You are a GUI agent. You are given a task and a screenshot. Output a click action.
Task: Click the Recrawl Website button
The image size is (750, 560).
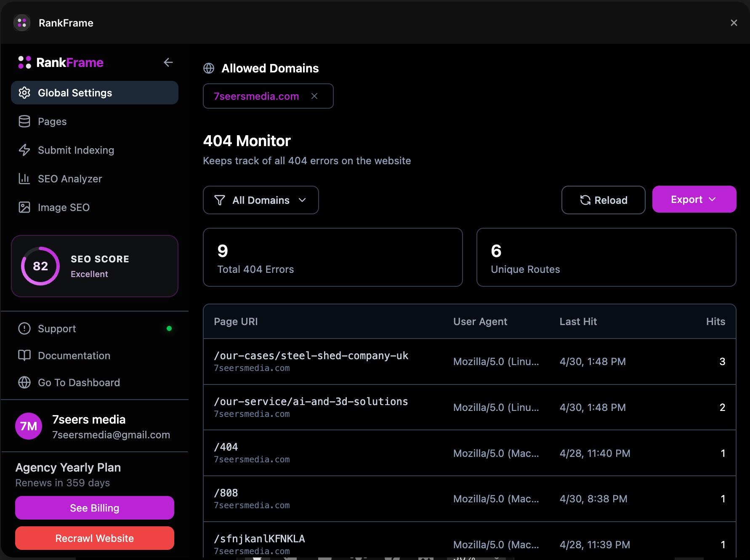click(x=94, y=538)
